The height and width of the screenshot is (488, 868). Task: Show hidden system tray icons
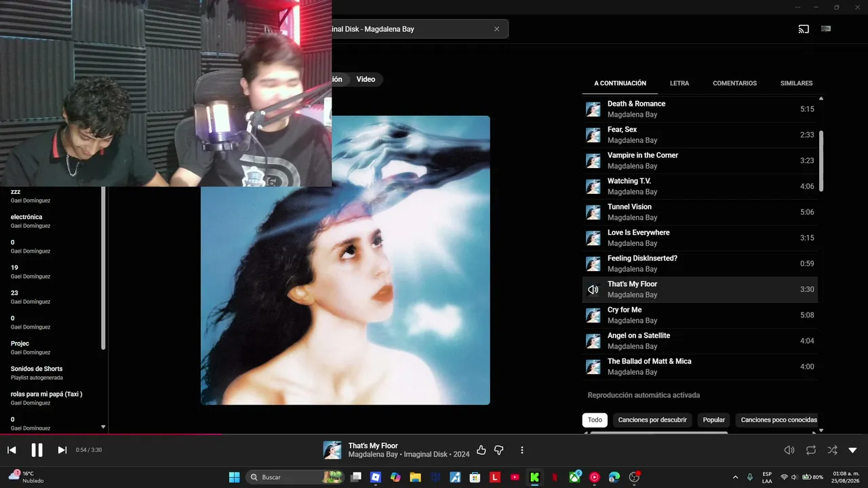[736, 477]
